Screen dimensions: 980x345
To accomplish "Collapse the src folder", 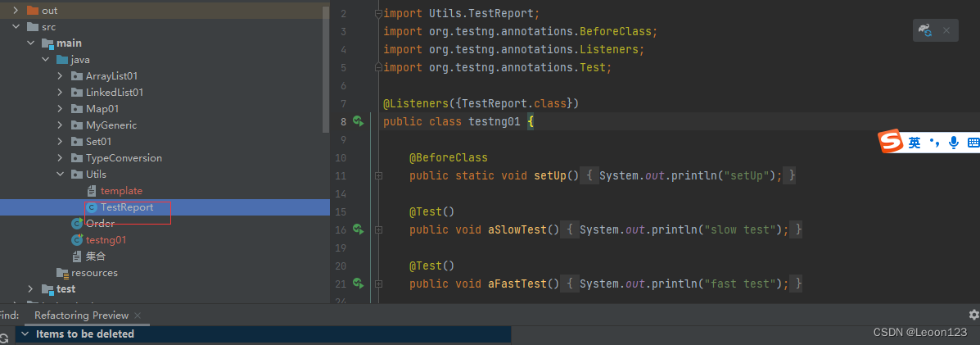I will (x=15, y=27).
